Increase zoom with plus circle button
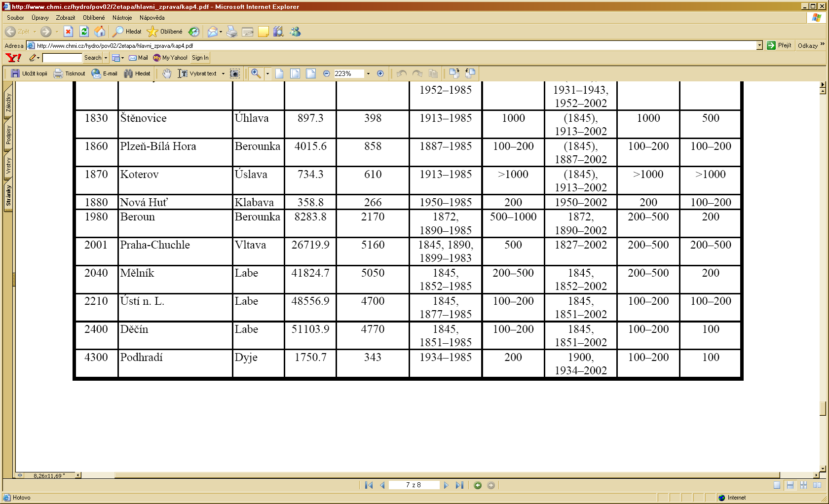 380,73
